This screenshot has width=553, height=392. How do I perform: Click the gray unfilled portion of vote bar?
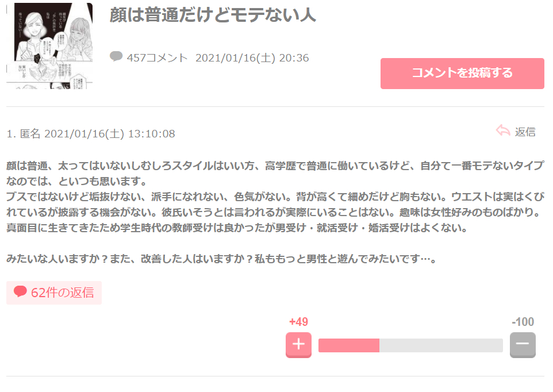441,345
